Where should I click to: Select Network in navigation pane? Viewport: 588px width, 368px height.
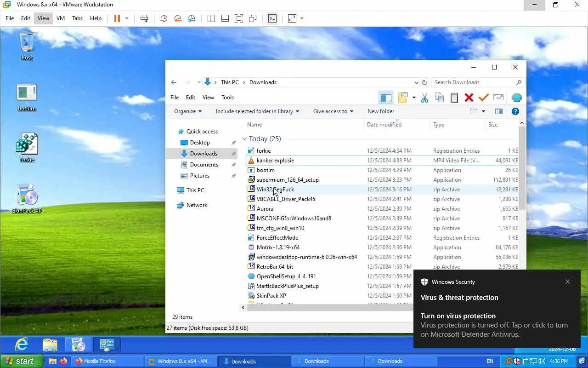(197, 205)
